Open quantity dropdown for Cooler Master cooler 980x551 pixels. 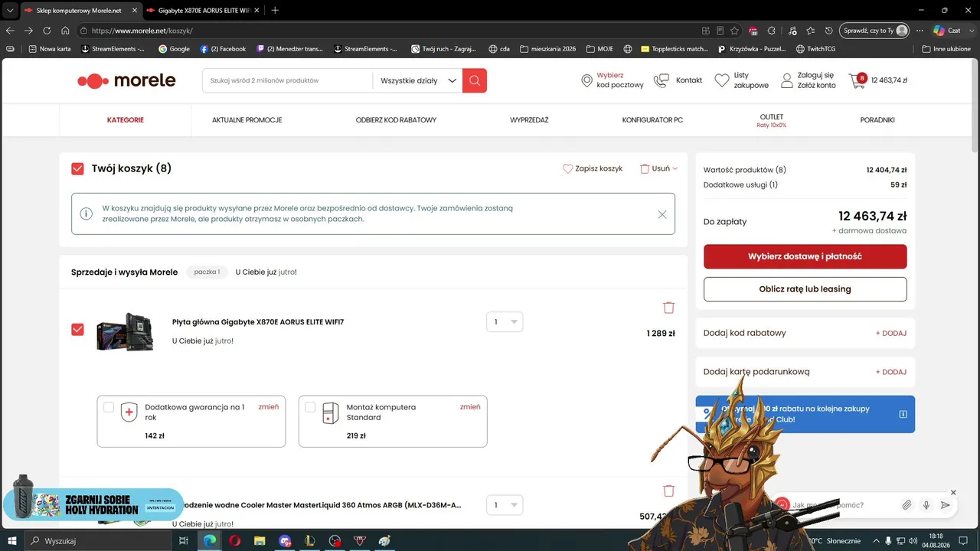505,505
